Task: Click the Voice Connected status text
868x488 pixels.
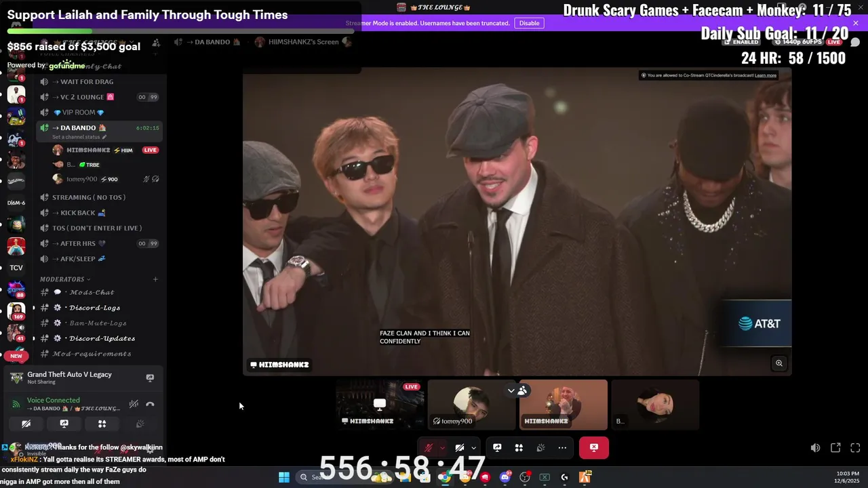Action: coord(53,401)
